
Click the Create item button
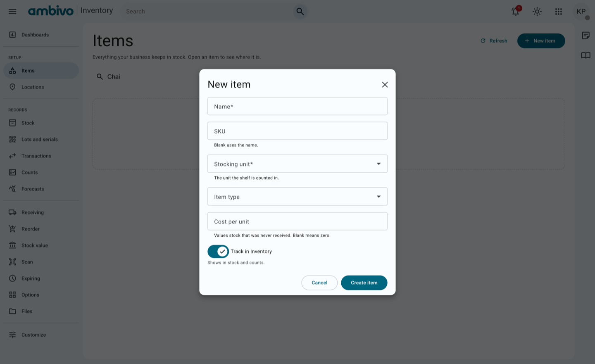coord(364,283)
